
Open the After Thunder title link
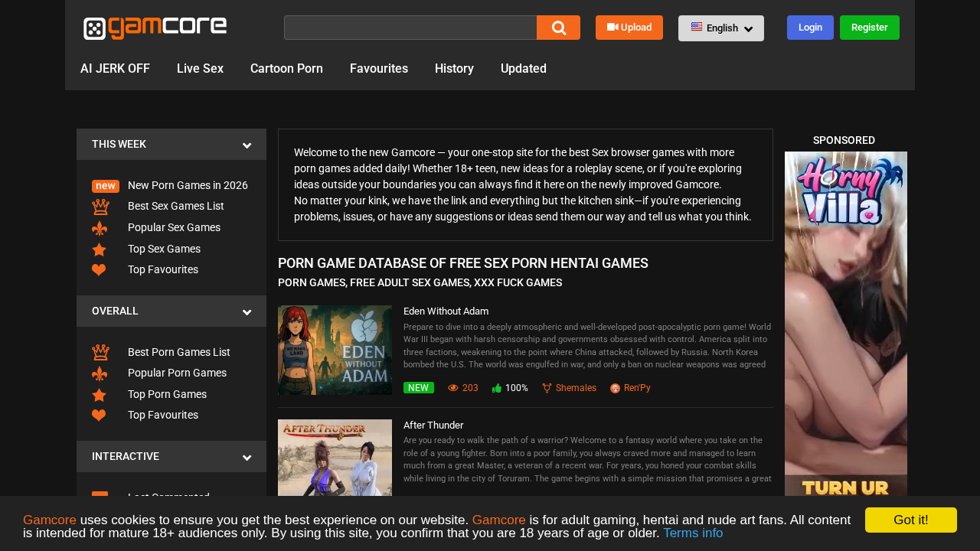click(433, 425)
